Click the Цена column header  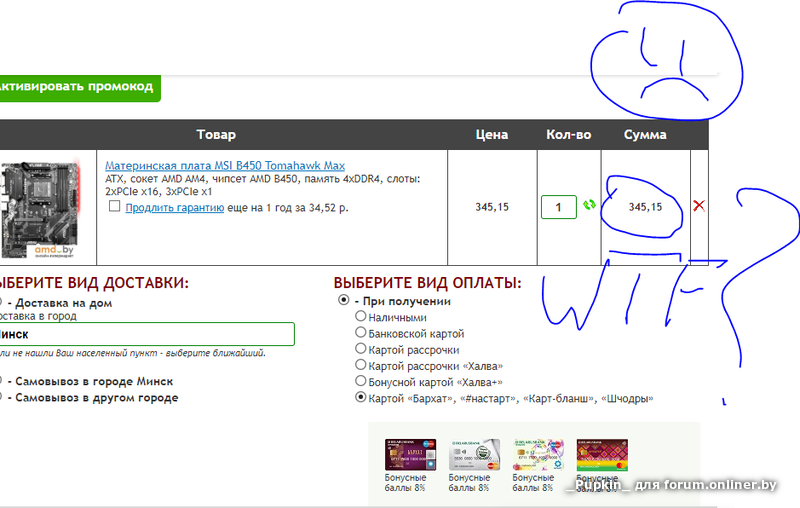pos(492,135)
